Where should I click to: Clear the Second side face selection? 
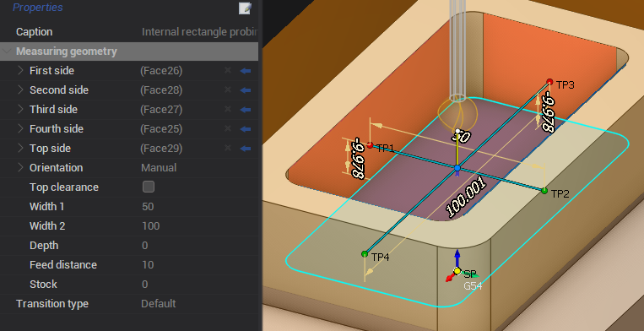point(228,90)
